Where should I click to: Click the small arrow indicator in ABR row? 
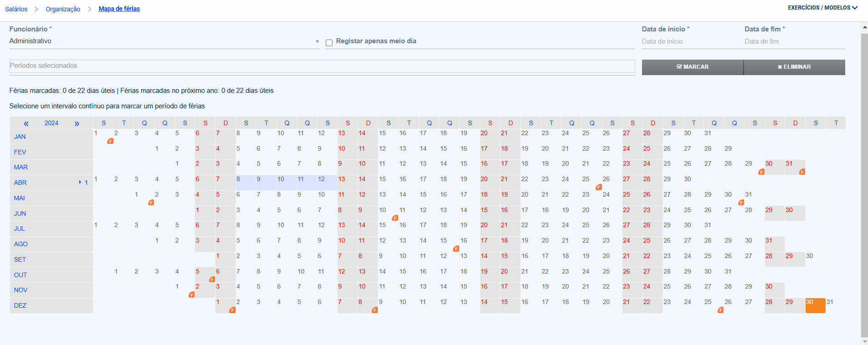[x=80, y=183]
